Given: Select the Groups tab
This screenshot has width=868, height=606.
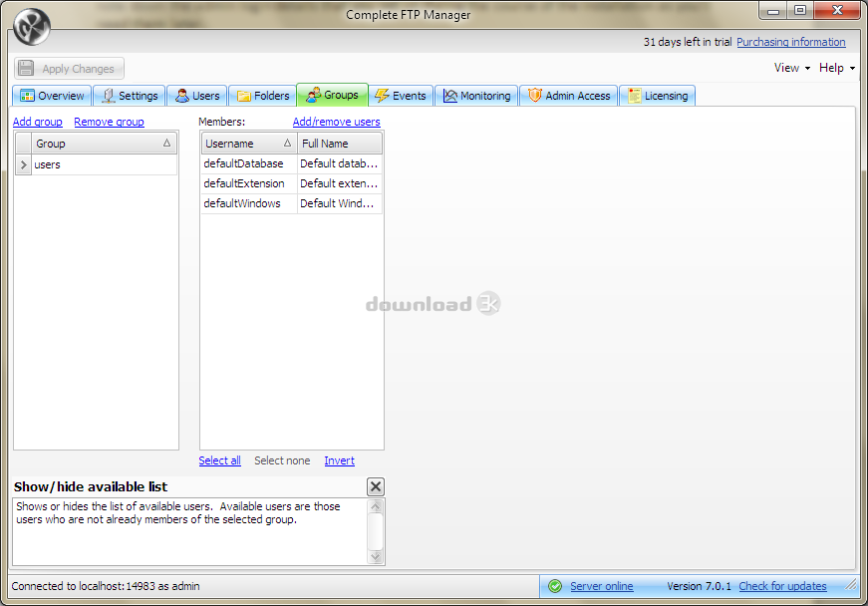Looking at the screenshot, I should coord(332,95).
